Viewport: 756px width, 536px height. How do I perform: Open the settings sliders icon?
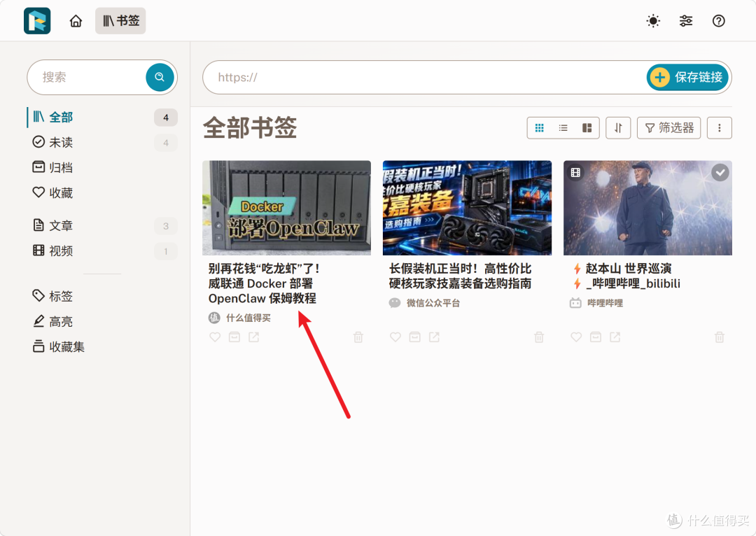[685, 21]
